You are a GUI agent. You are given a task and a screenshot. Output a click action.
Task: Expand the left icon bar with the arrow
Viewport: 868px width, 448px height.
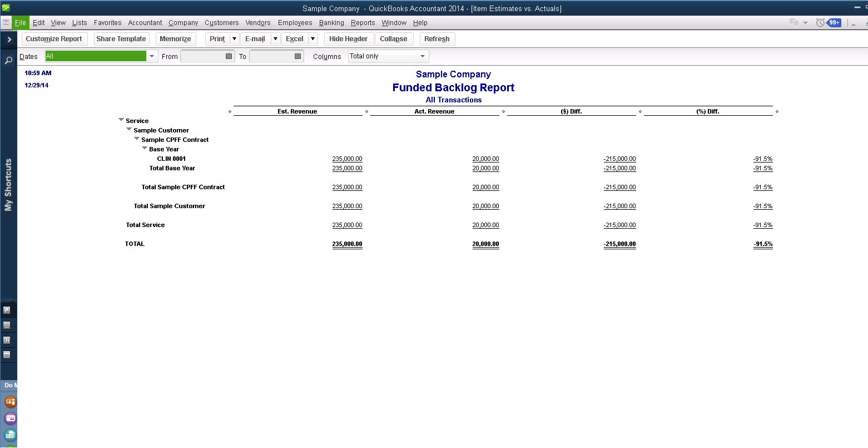(x=9, y=40)
